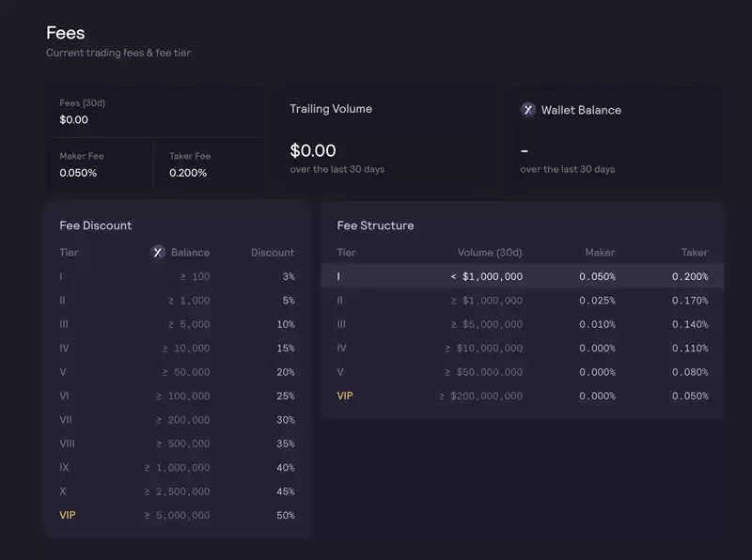
Task: Select the VIP row with $200,000,000 volume
Action: [x=522, y=396]
